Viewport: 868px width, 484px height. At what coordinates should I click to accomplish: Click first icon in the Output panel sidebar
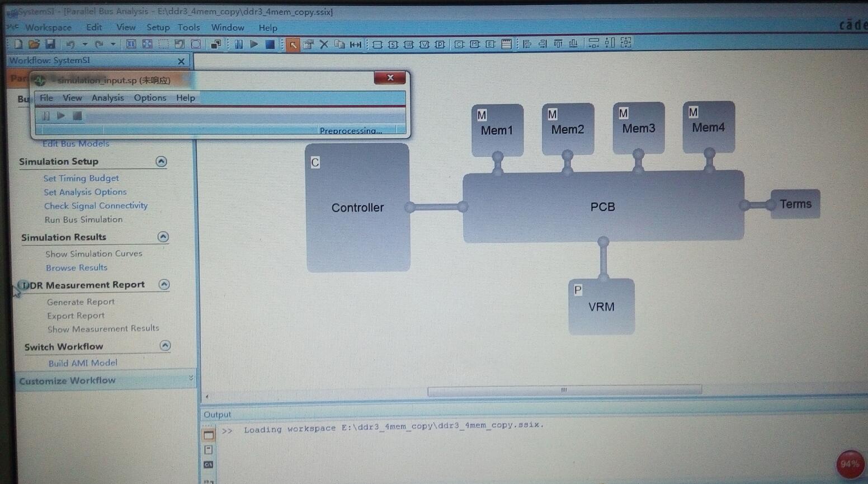(x=209, y=435)
